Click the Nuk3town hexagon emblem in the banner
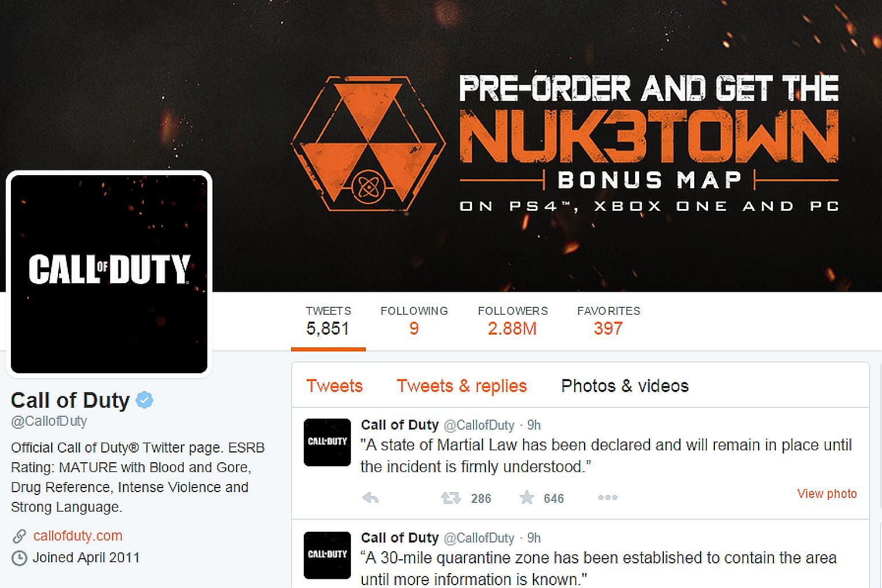The width and height of the screenshot is (882, 588). (x=369, y=143)
